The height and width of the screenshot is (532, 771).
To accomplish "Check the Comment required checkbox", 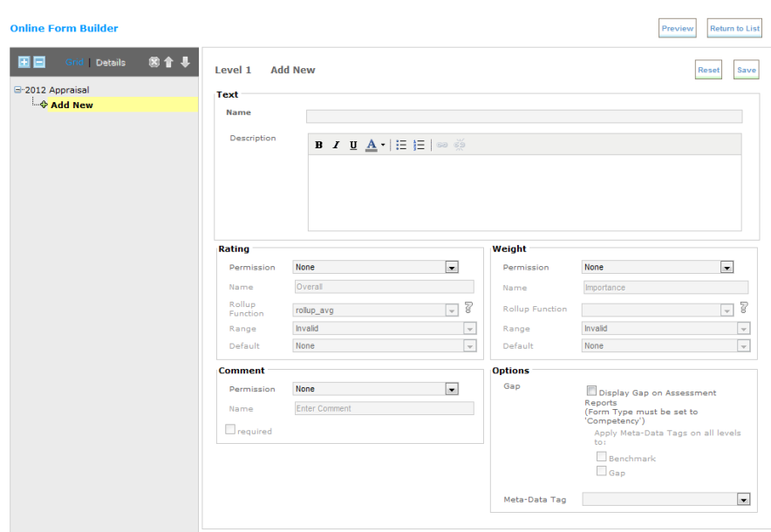I will pos(230,429).
